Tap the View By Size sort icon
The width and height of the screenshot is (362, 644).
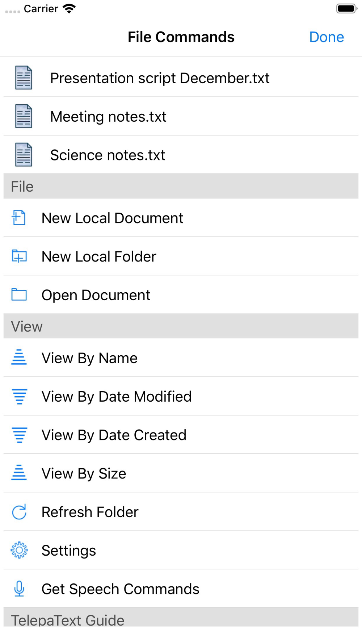point(19,473)
